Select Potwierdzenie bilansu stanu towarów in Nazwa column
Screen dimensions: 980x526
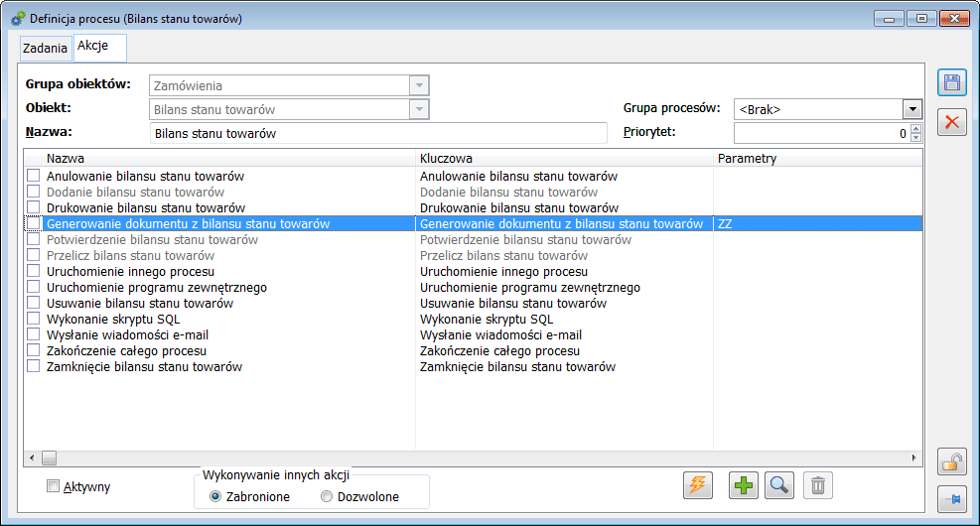(x=153, y=240)
